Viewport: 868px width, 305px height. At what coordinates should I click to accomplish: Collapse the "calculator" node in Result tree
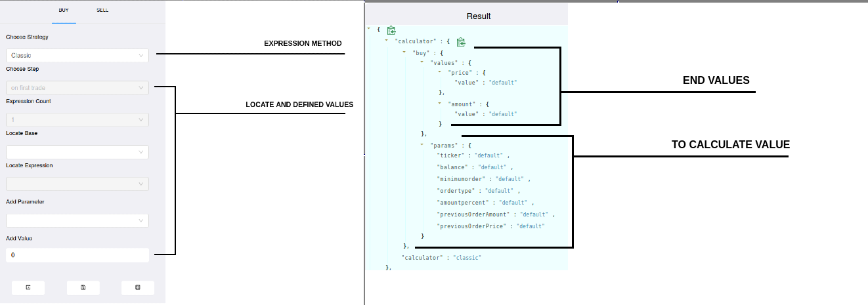click(387, 41)
